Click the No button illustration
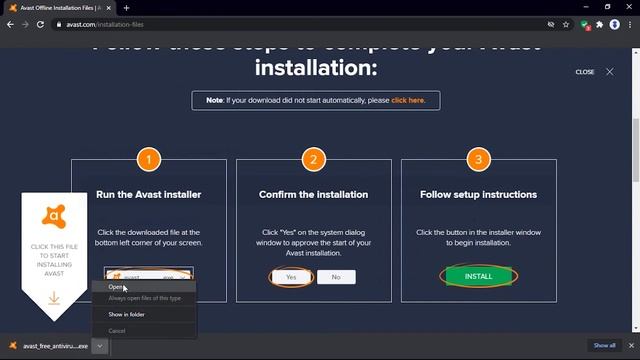Viewport: 640px width, 360px height. [336, 277]
